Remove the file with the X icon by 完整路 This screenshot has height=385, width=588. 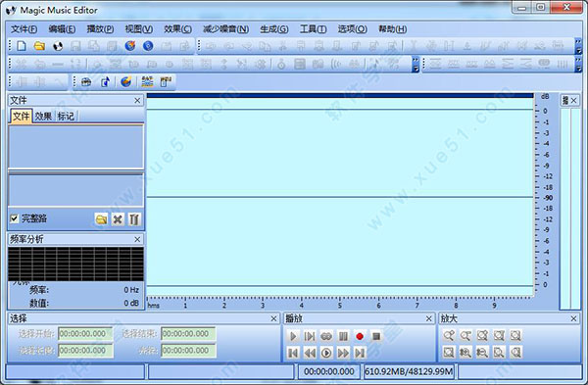pos(118,218)
